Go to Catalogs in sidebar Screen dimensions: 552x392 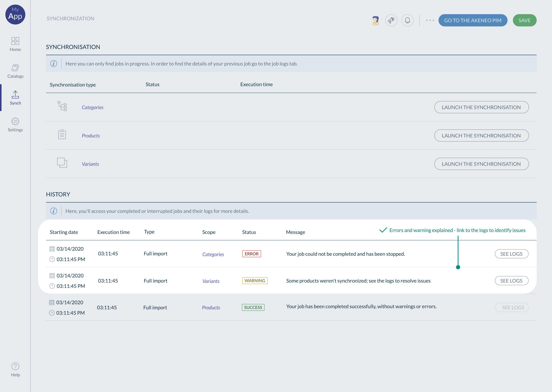(x=15, y=71)
